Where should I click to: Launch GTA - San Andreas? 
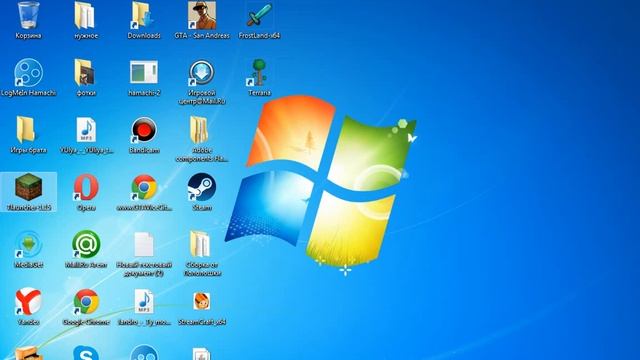202,16
